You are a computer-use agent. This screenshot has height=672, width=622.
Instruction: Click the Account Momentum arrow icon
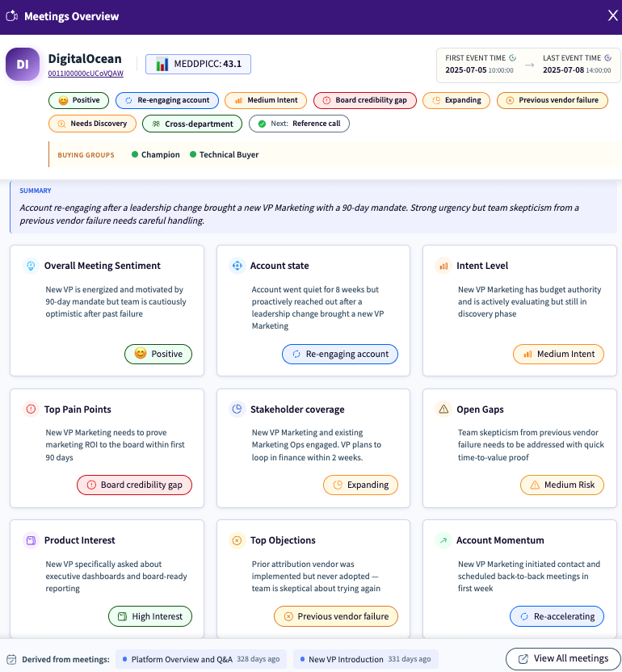click(443, 540)
